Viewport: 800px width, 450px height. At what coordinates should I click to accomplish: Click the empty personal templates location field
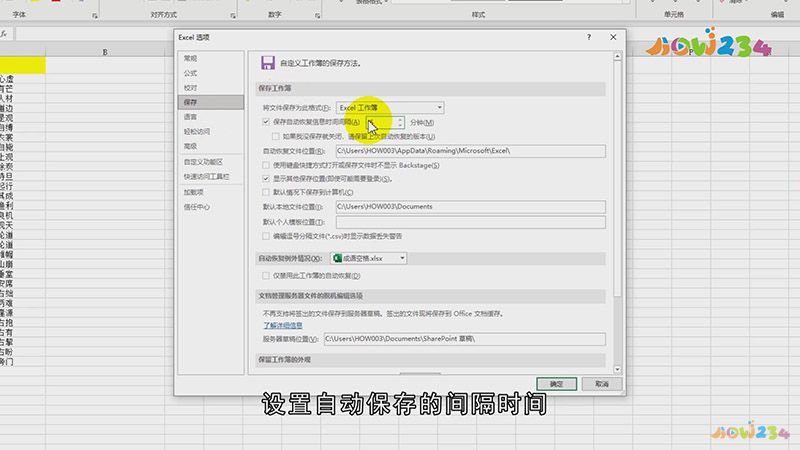[x=470, y=222]
